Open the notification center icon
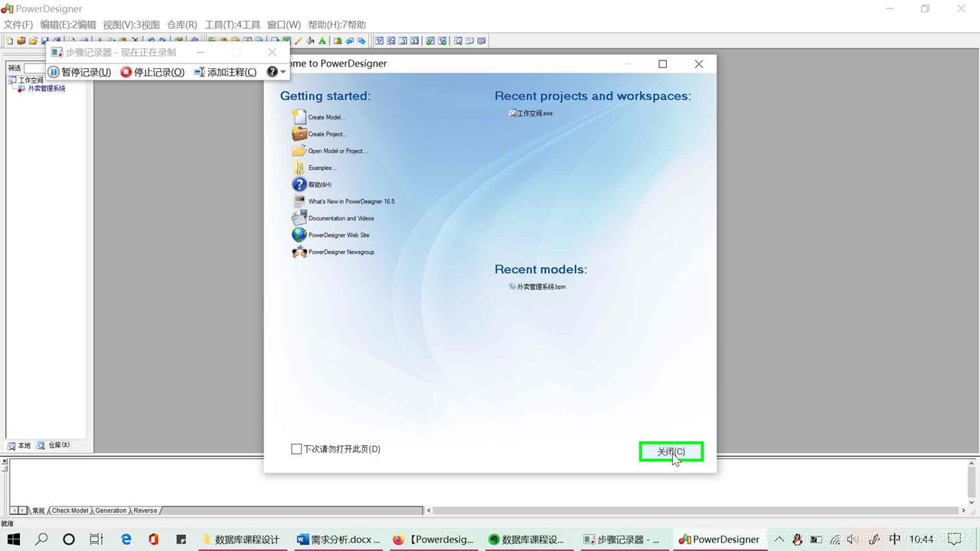980x551 pixels. pyautogui.click(x=954, y=540)
